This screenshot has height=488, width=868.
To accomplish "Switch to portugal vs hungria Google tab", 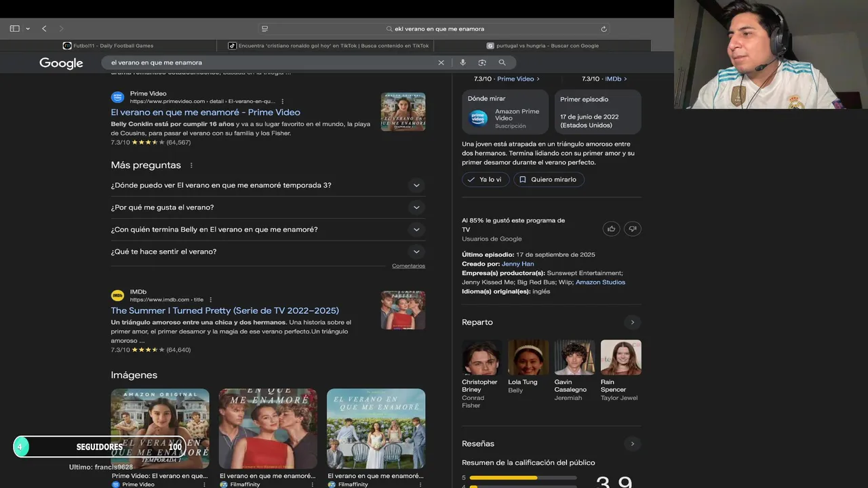I will coord(542,45).
